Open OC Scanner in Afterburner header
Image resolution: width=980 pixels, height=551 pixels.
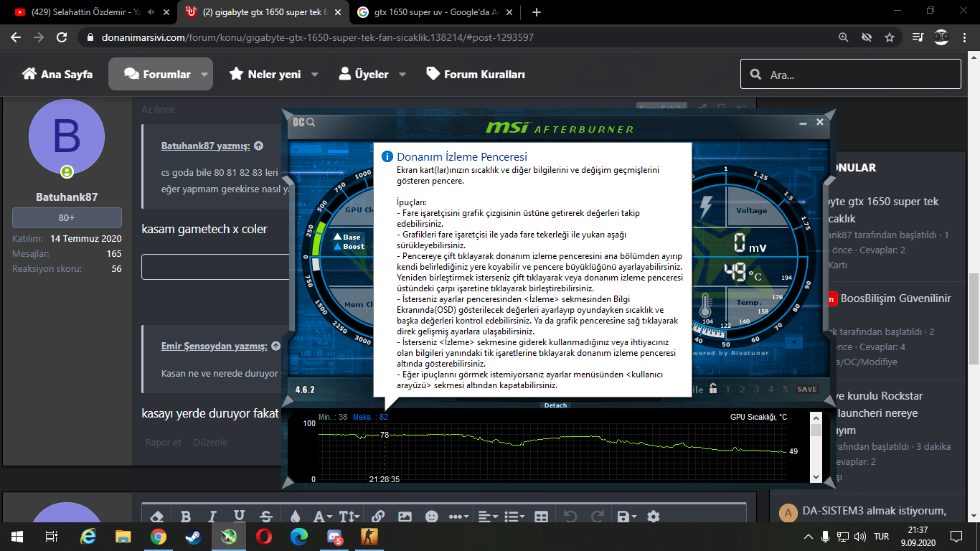(303, 122)
